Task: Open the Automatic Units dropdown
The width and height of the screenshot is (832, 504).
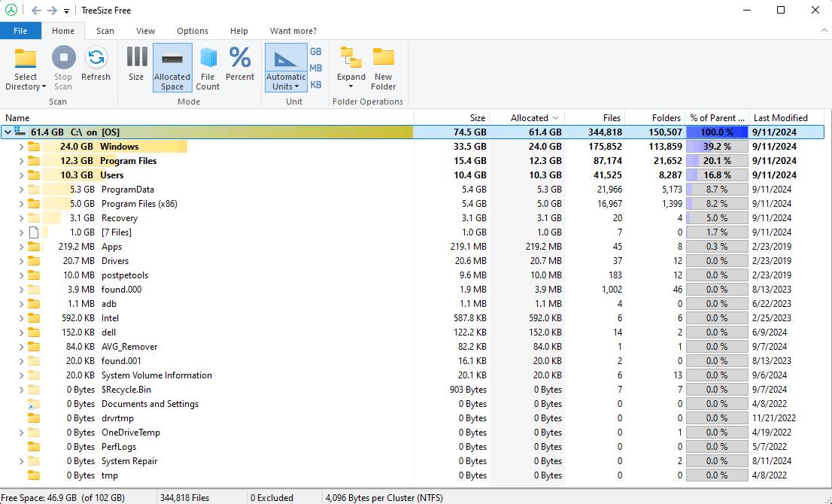Action: [x=286, y=87]
